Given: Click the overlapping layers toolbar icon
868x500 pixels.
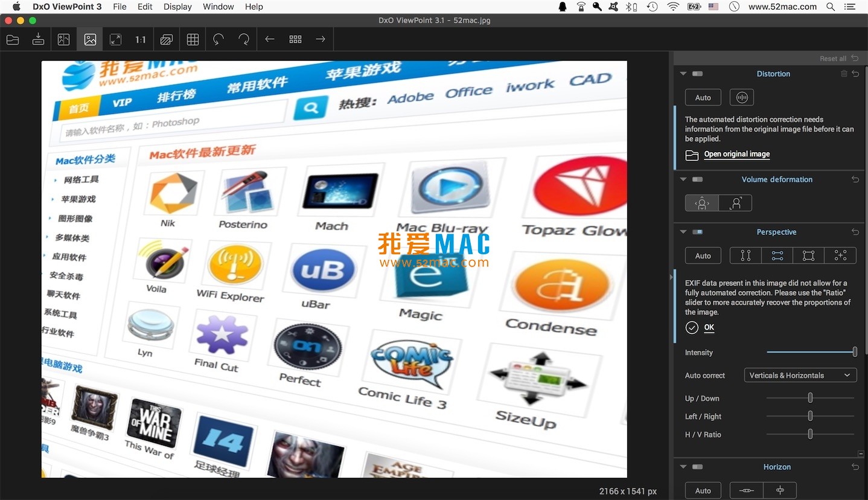Looking at the screenshot, I should click(167, 39).
